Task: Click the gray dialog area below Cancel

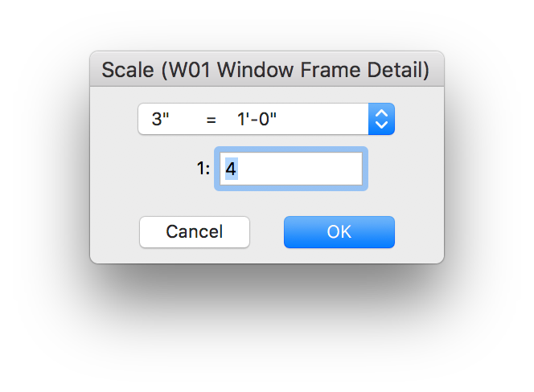Action: pos(195,255)
